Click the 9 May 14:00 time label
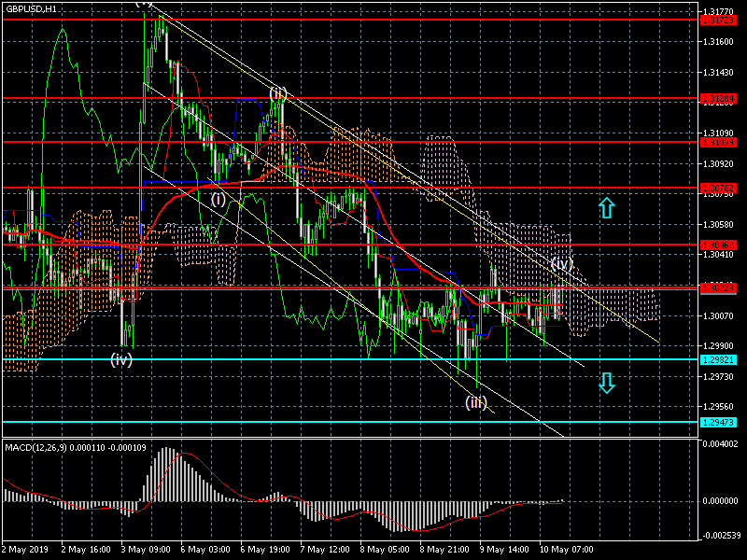This screenshot has width=747, height=560. tap(504, 550)
